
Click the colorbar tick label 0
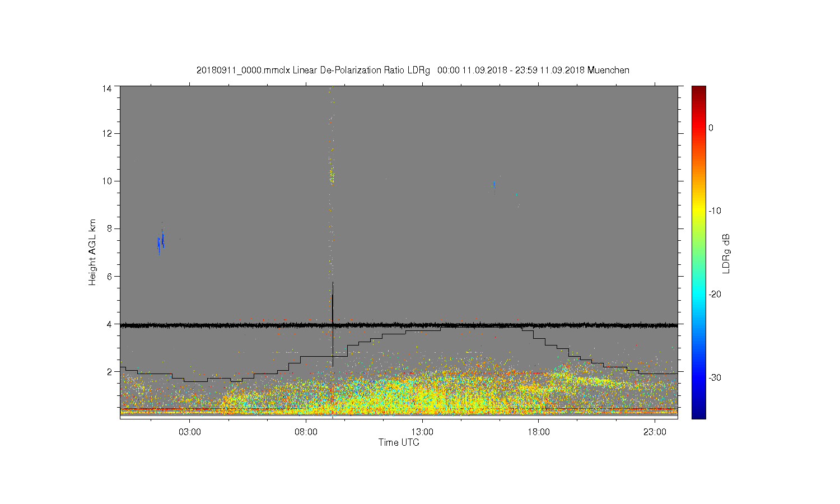(711, 128)
